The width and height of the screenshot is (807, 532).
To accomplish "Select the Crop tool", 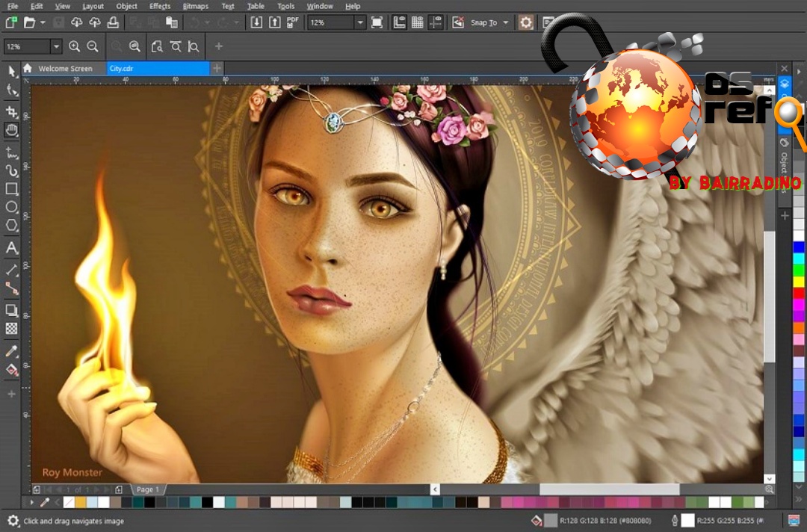I will click(x=11, y=111).
